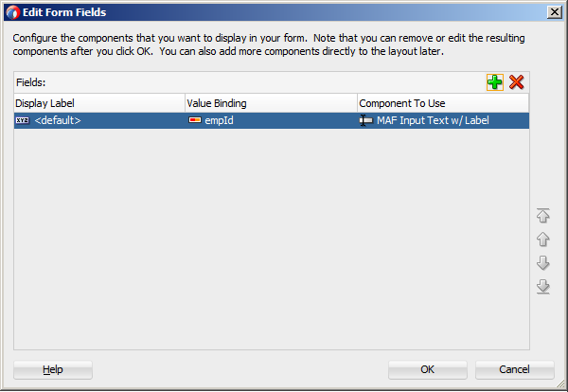Image resolution: width=568 pixels, height=392 pixels.
Task: Move selected field to bottom with arrow
Action: tap(543, 286)
